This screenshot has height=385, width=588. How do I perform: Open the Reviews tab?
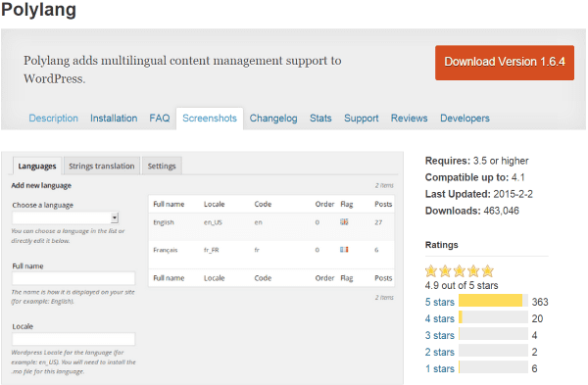pos(409,119)
